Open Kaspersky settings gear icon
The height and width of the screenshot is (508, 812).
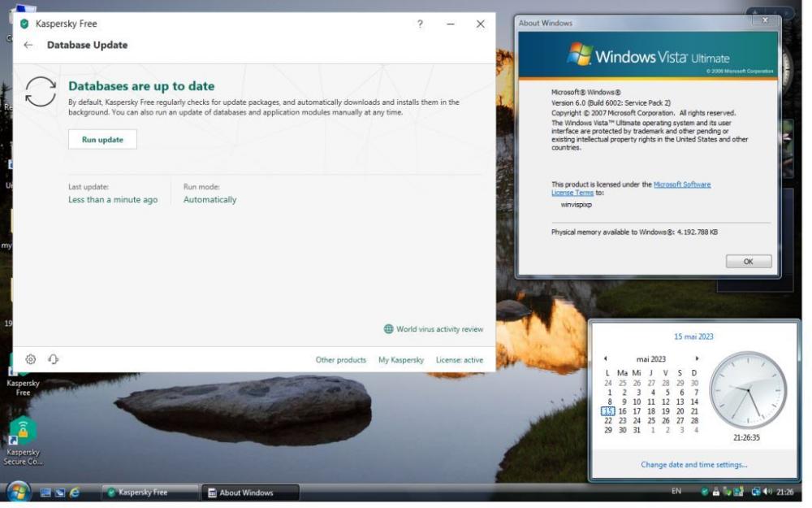pyautogui.click(x=31, y=359)
